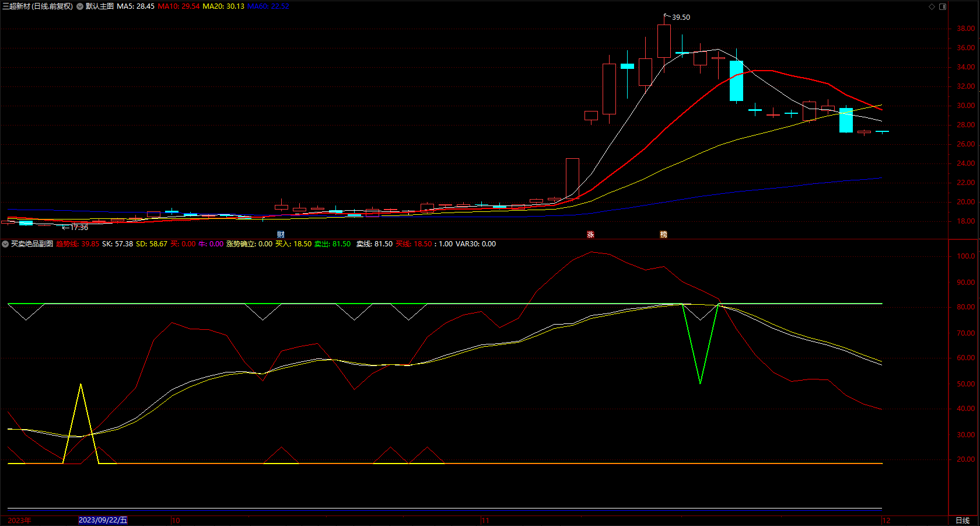Click the yellow MA20: 30.13 legend
This screenshot has height=526, width=980.
[x=223, y=6]
